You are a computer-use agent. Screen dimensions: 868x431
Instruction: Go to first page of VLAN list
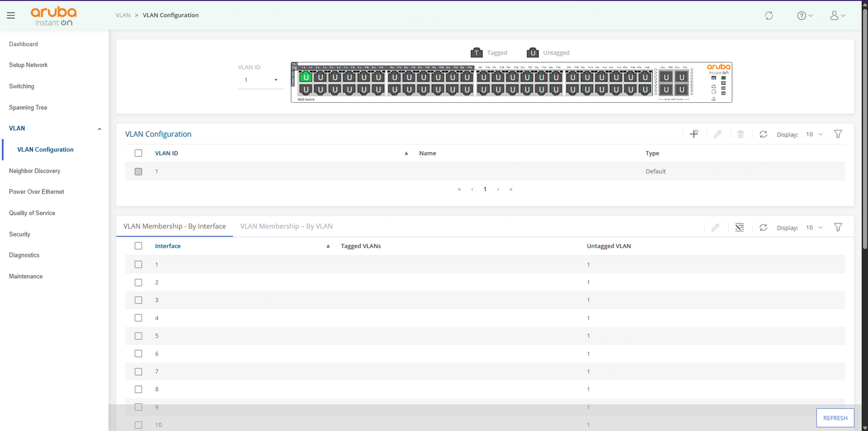459,189
